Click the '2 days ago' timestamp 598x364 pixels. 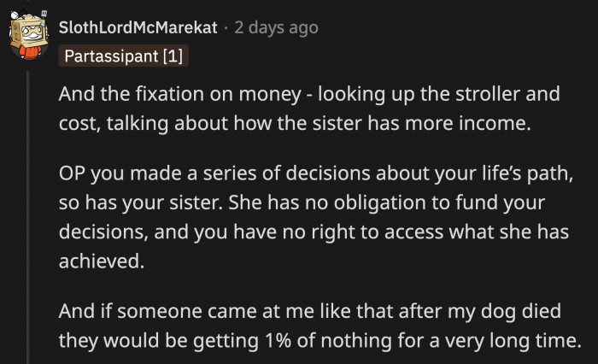[x=276, y=27]
